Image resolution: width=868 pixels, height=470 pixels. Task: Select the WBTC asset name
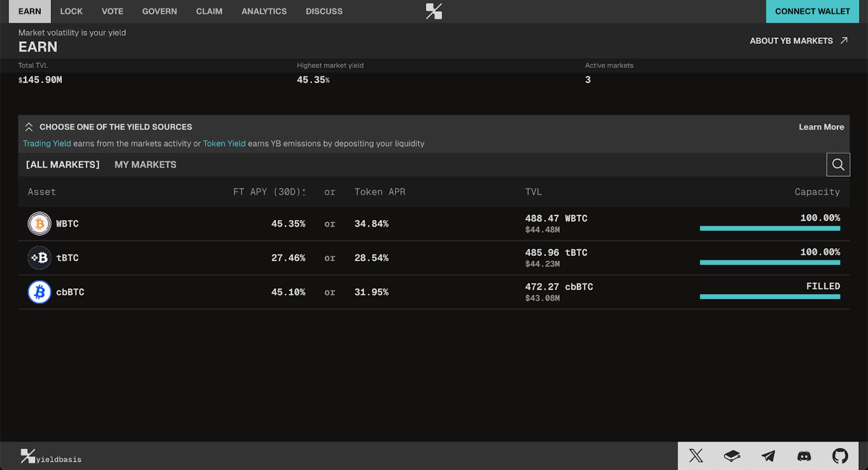(67, 224)
